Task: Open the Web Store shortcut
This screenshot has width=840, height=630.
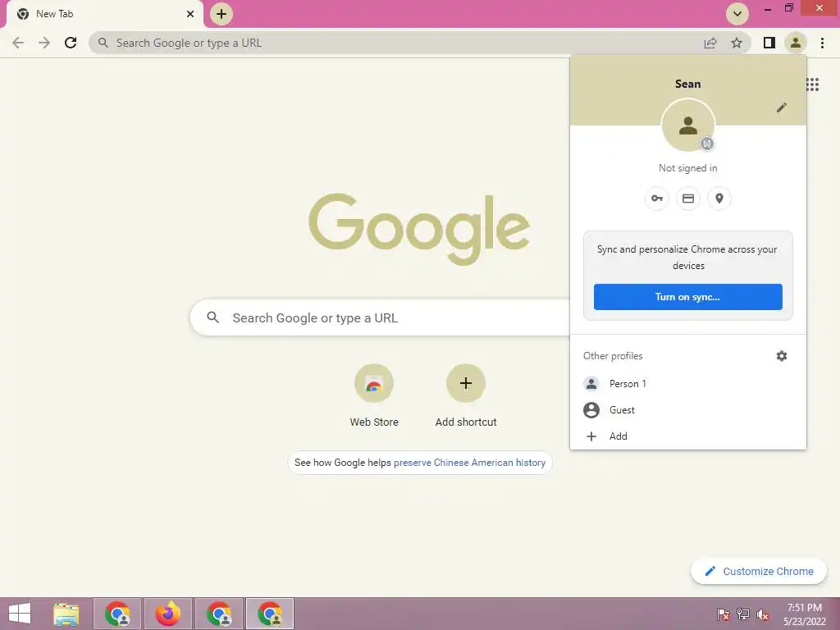Action: 374,396
